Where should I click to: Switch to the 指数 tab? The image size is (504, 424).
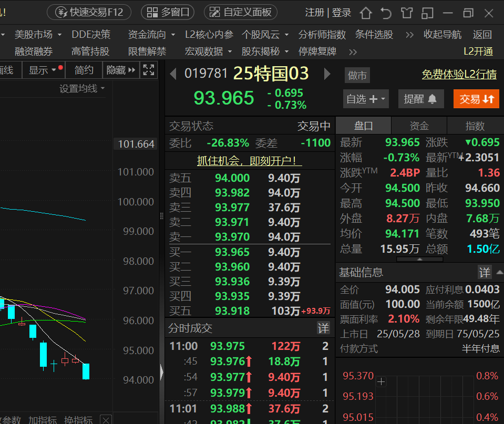(475, 126)
